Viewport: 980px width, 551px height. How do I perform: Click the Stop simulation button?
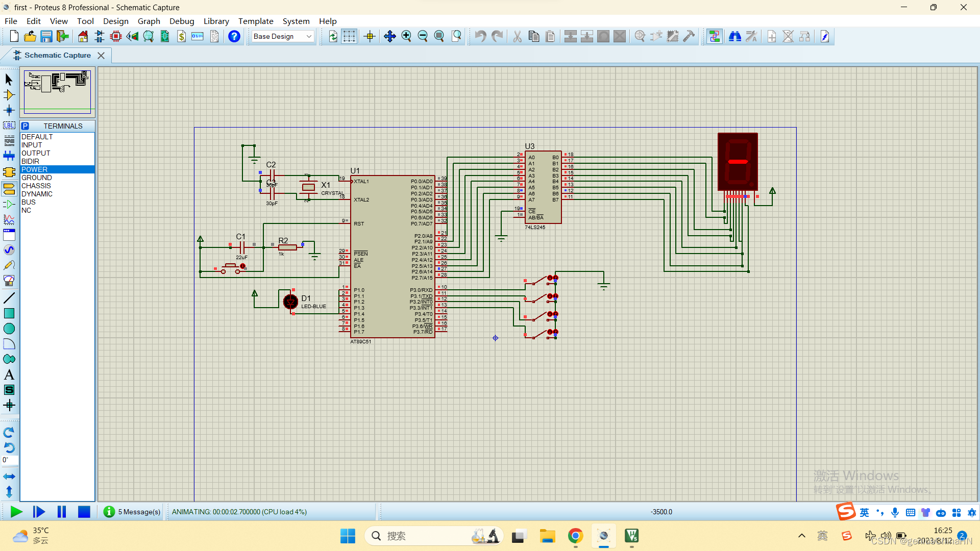click(84, 512)
